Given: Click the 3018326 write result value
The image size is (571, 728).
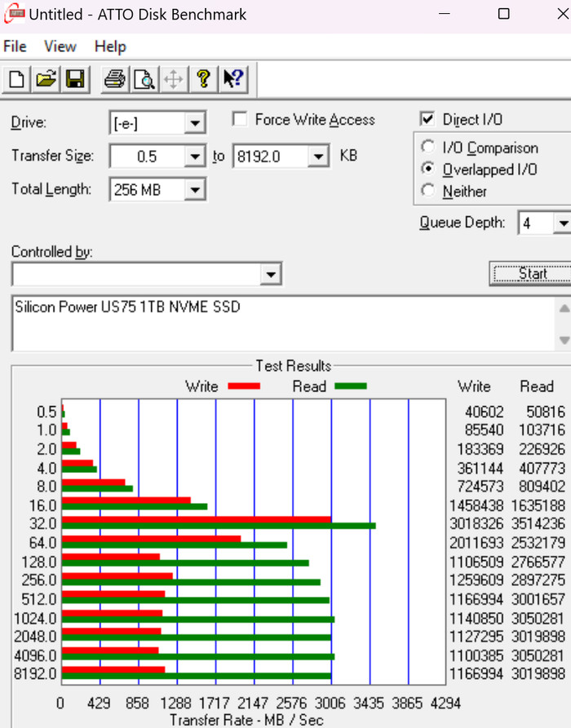Looking at the screenshot, I should pyautogui.click(x=476, y=523).
